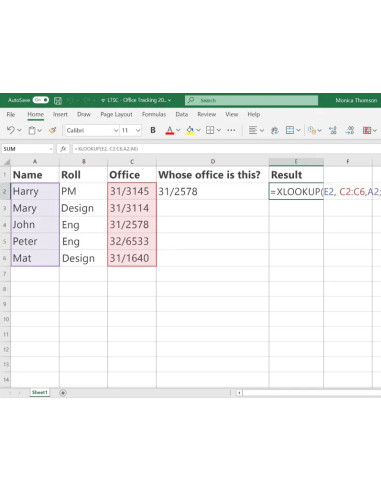Image resolution: width=381 pixels, height=492 pixels.
Task: Click the number format icon
Action: pos(312,130)
